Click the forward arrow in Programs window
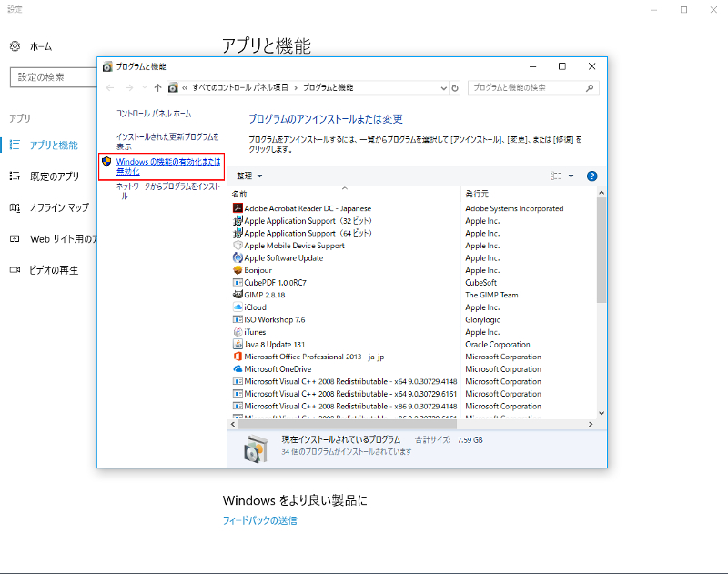Screen dimensions: 728x574 click(129, 87)
